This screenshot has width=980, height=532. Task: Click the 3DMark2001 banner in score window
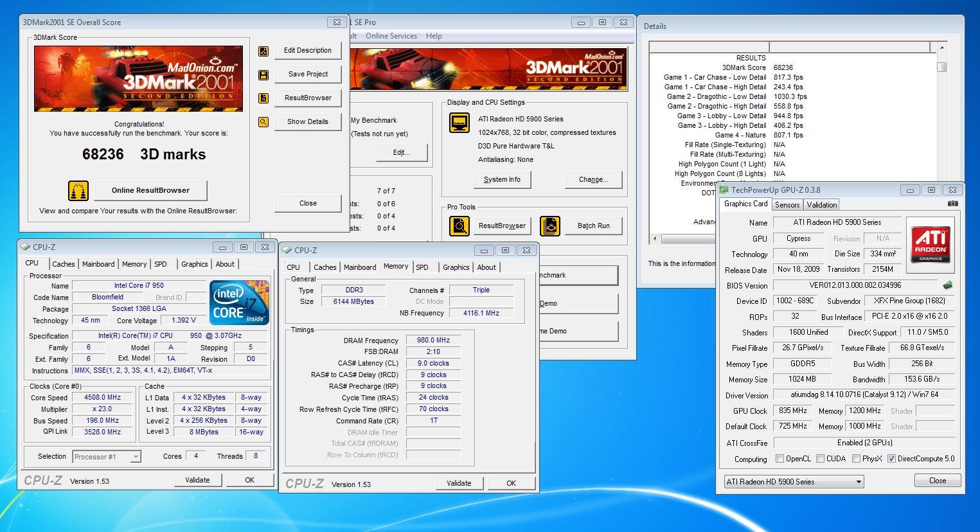(x=139, y=78)
